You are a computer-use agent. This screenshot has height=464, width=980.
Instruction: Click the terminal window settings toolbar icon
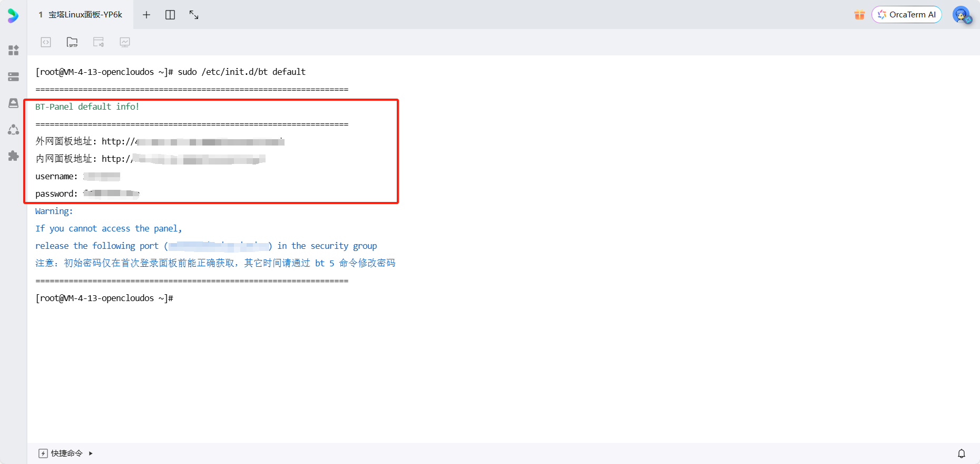click(99, 42)
